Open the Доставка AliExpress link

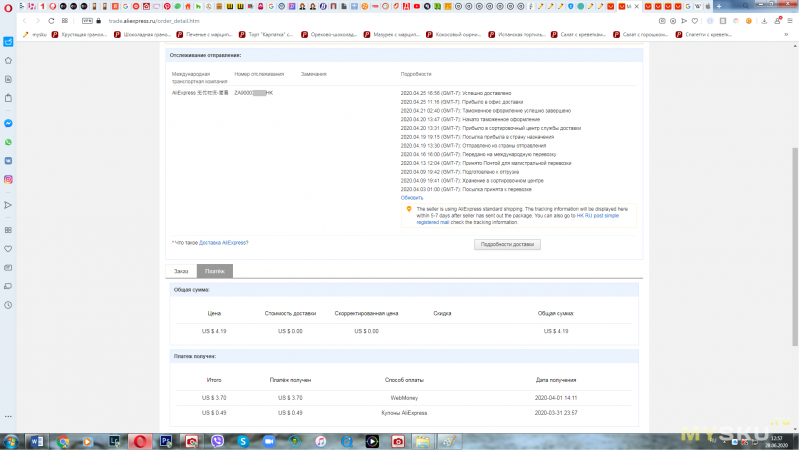(222, 243)
